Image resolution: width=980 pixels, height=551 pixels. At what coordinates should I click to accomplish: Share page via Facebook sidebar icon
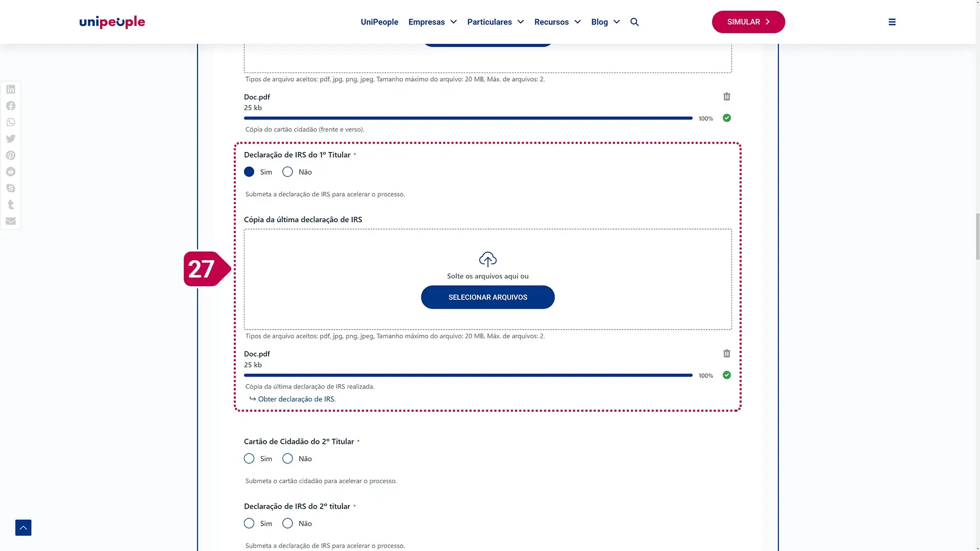pyautogui.click(x=11, y=106)
